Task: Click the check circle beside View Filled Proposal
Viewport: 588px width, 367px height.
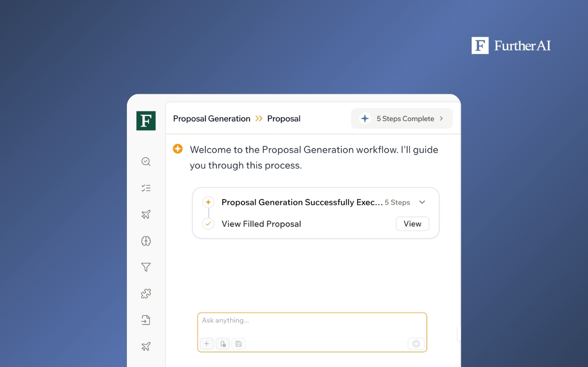Action: coord(208,224)
